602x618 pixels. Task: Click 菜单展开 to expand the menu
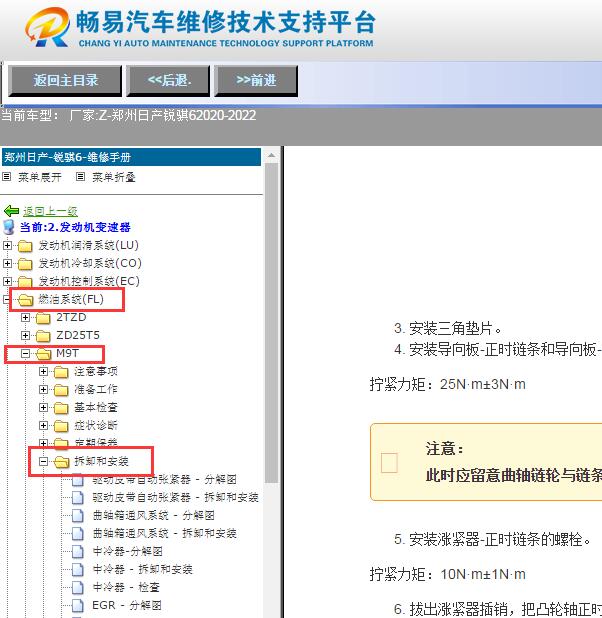point(39,177)
